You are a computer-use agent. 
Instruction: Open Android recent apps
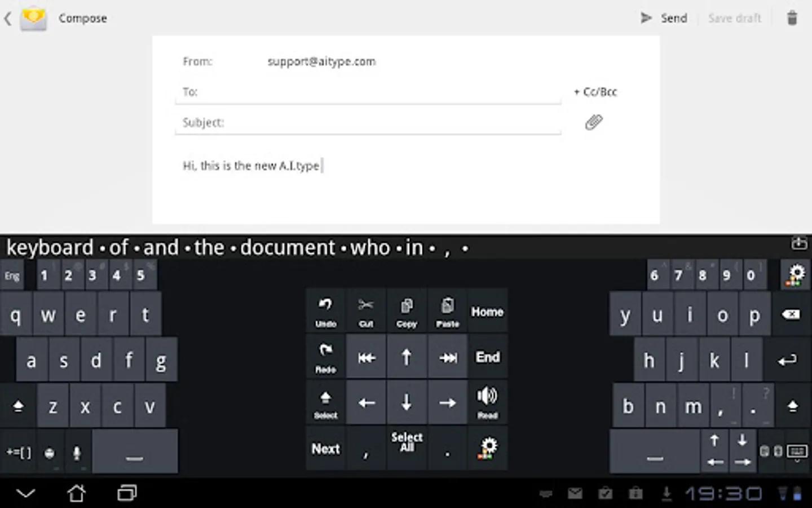(127, 493)
